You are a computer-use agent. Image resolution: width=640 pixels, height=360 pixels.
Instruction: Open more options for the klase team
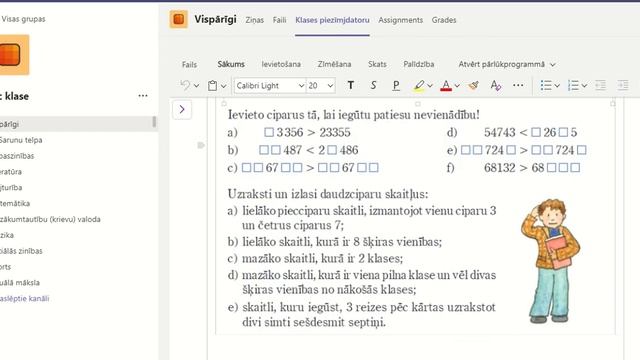[x=143, y=96]
